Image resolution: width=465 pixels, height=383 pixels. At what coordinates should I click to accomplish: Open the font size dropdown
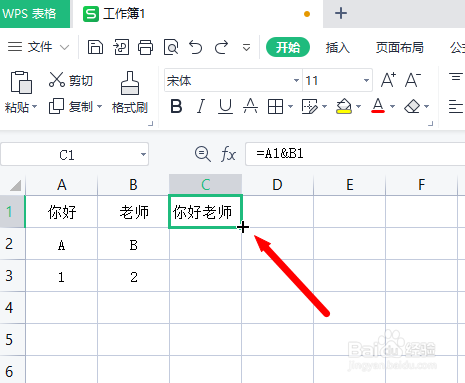point(366,80)
